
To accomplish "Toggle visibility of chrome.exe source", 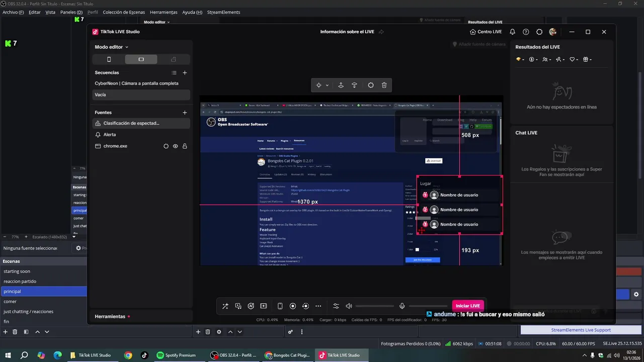I will 176,146.
